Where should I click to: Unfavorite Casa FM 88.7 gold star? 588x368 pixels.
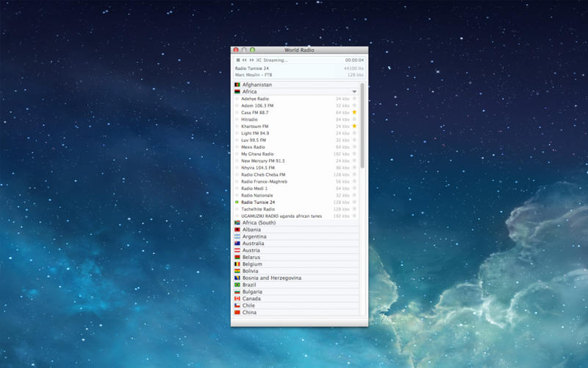(x=354, y=113)
